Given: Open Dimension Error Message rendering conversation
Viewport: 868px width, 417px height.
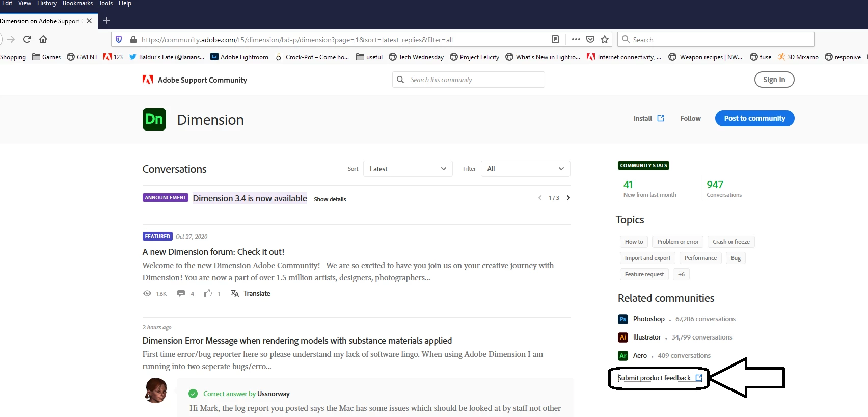Looking at the screenshot, I should 297,341.
